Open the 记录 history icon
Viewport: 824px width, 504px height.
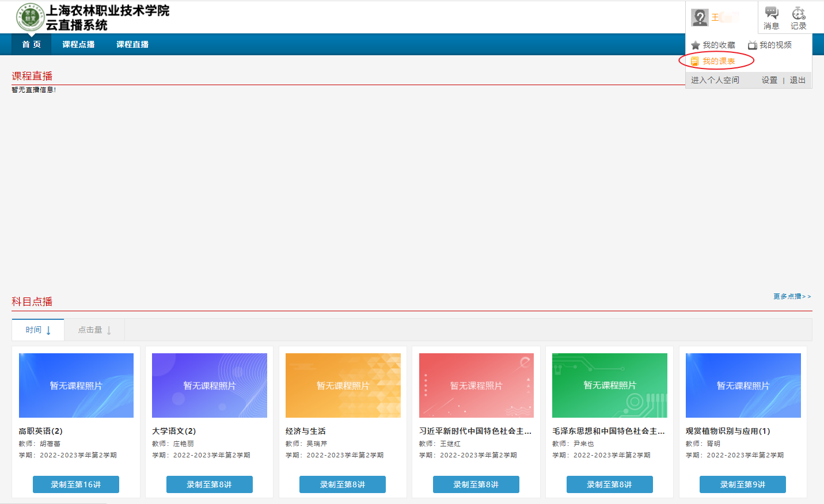point(798,14)
